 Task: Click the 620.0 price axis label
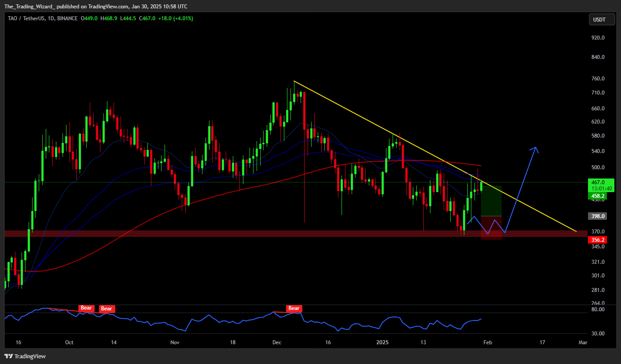598,122
